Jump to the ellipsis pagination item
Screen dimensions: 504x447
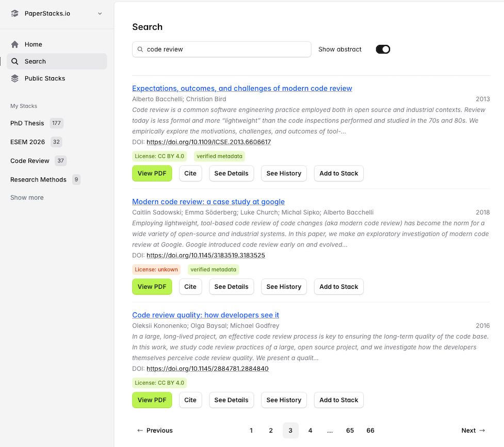pos(330,431)
